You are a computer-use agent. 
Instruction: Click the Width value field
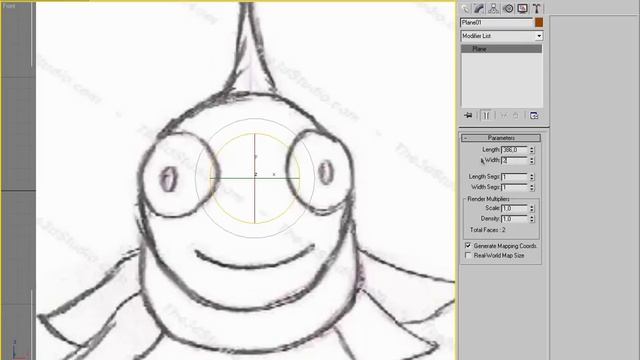[x=514, y=160]
